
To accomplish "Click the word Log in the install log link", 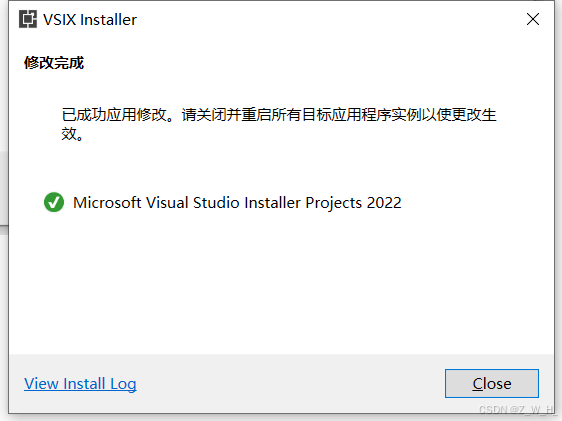I will (x=123, y=384).
